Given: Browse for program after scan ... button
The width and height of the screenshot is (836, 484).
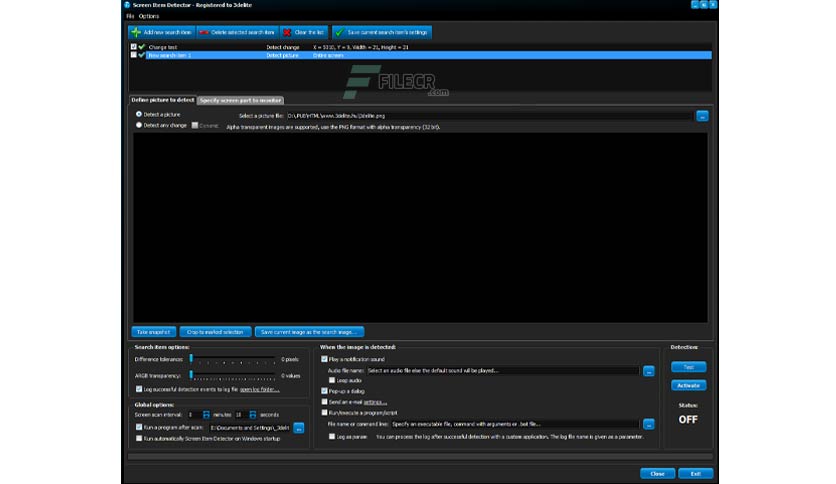Looking at the screenshot, I should [299, 428].
